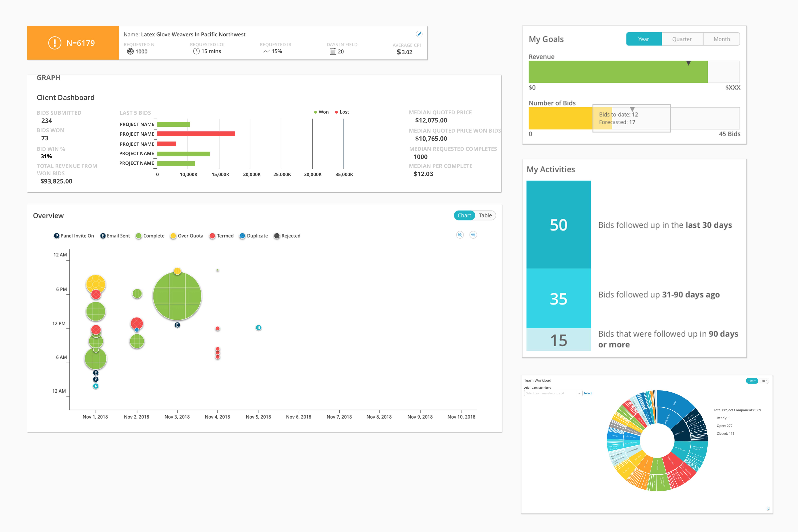Click the trend line icon under Requested IR
The width and height of the screenshot is (798, 532).
(x=267, y=51)
